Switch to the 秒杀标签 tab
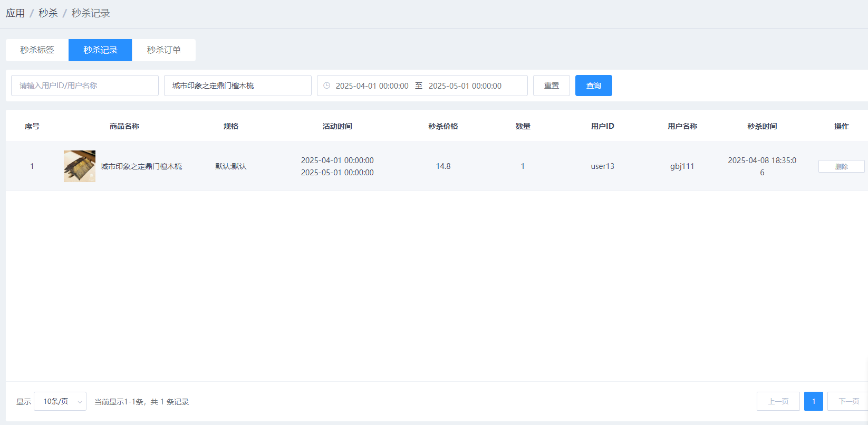Viewport: 868px width, 425px height. tap(37, 50)
